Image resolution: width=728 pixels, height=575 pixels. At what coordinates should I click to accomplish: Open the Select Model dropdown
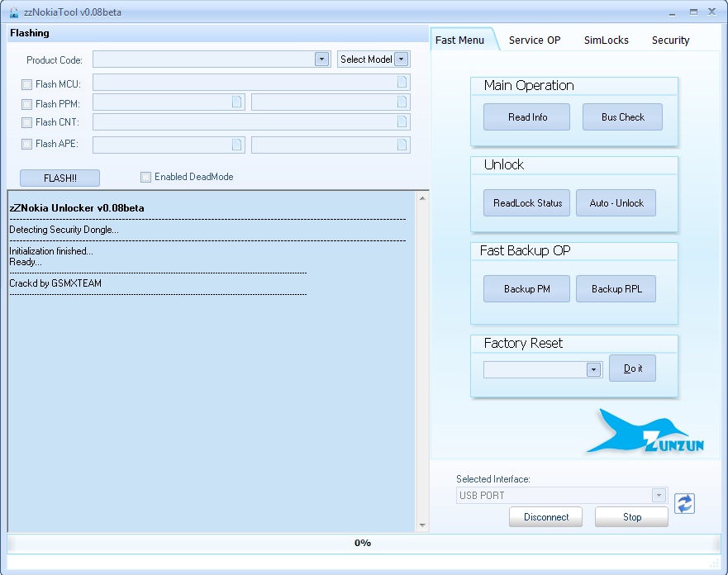[402, 59]
